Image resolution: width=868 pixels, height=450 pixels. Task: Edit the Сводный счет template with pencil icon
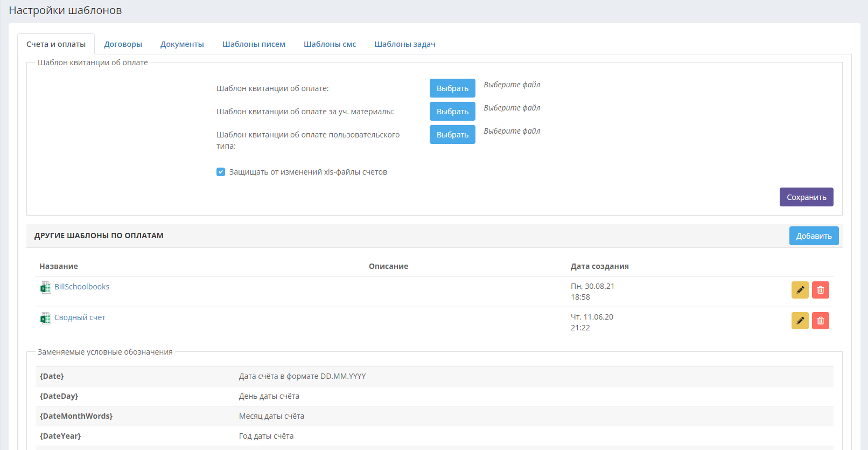tap(800, 321)
